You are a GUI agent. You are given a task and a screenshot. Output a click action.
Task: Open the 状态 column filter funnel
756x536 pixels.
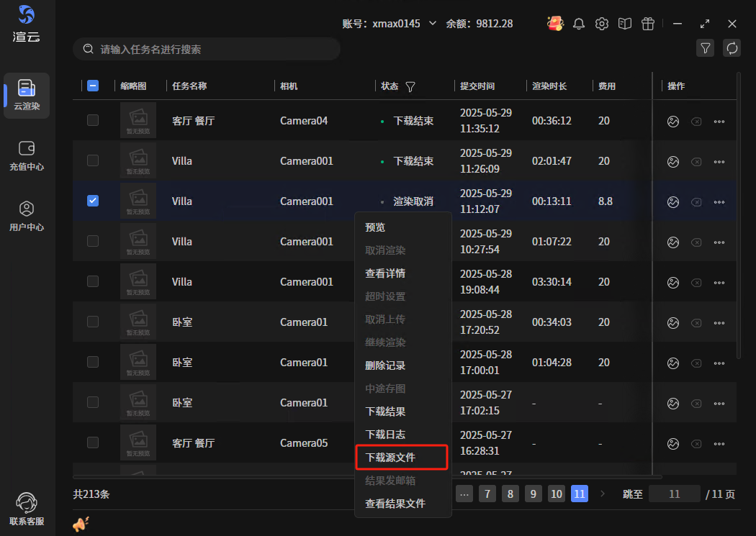[410, 86]
